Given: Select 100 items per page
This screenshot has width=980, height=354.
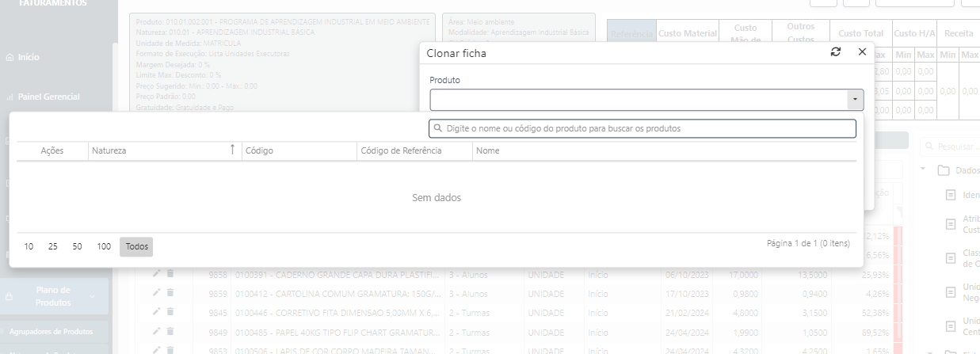Looking at the screenshot, I should pos(104,247).
